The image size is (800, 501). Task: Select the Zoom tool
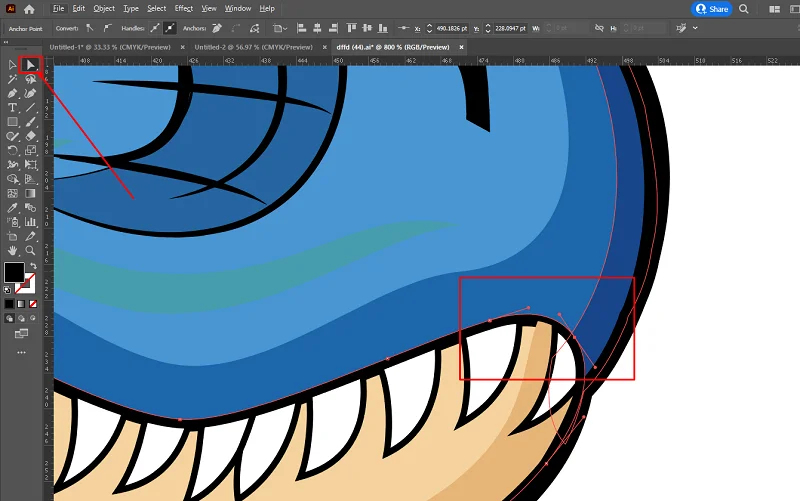31,250
